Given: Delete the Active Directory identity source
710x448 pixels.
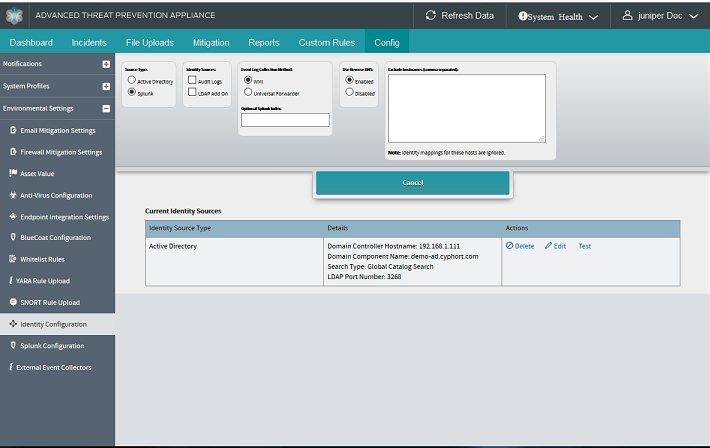Looking at the screenshot, I should tap(520, 246).
